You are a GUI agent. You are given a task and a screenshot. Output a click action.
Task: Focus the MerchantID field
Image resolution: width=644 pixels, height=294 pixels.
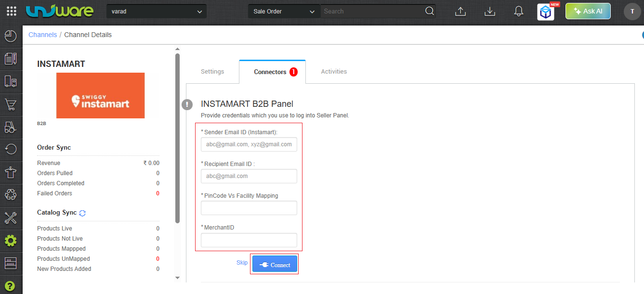(x=249, y=240)
